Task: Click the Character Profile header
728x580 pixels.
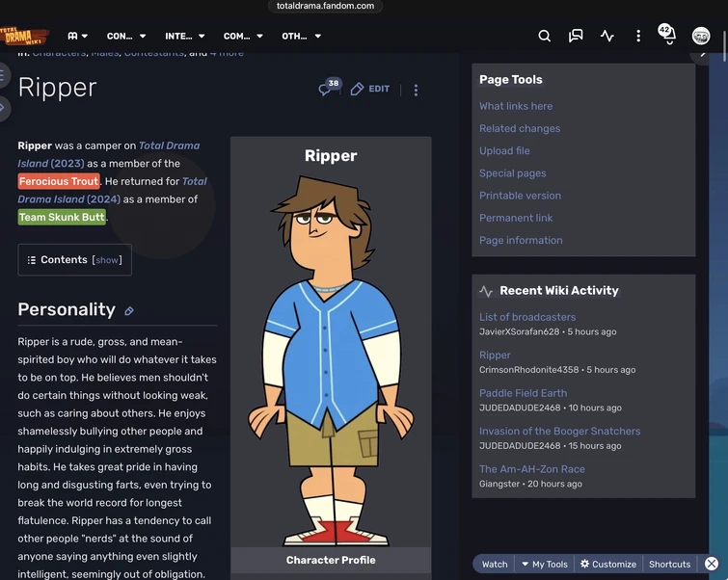Action: click(x=331, y=560)
